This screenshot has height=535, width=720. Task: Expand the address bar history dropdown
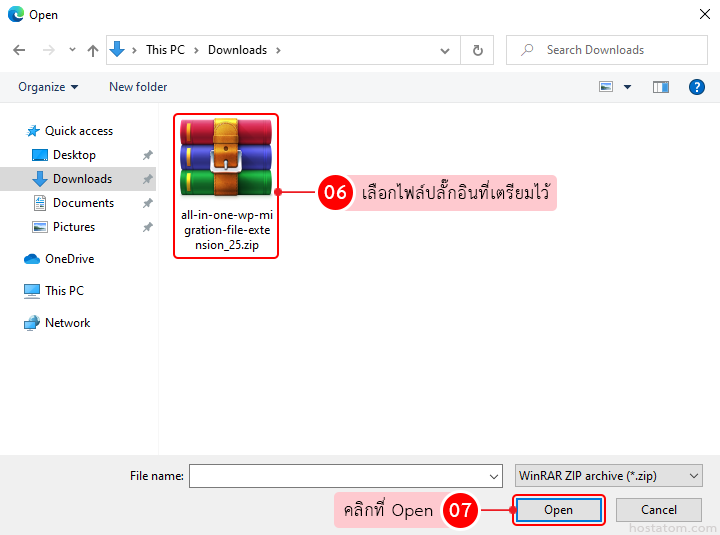point(445,50)
